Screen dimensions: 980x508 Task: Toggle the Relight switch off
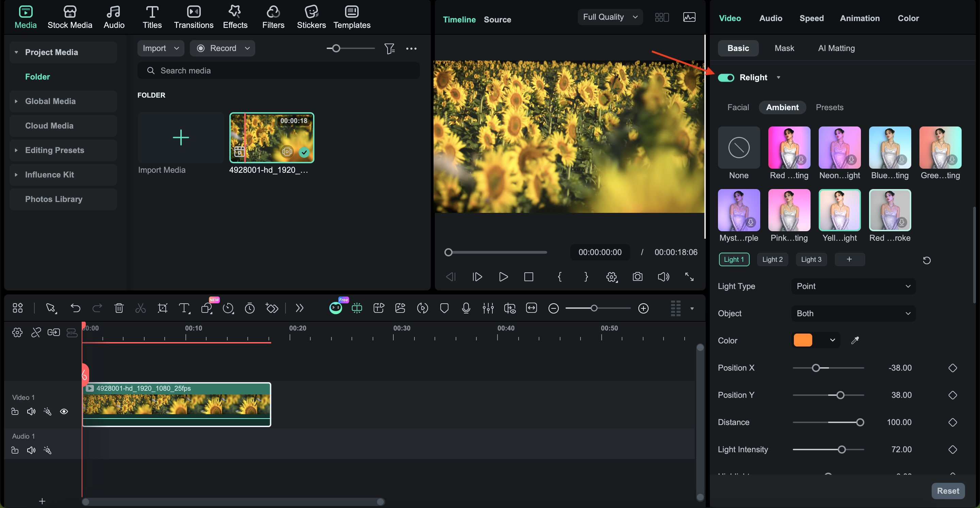pos(726,78)
